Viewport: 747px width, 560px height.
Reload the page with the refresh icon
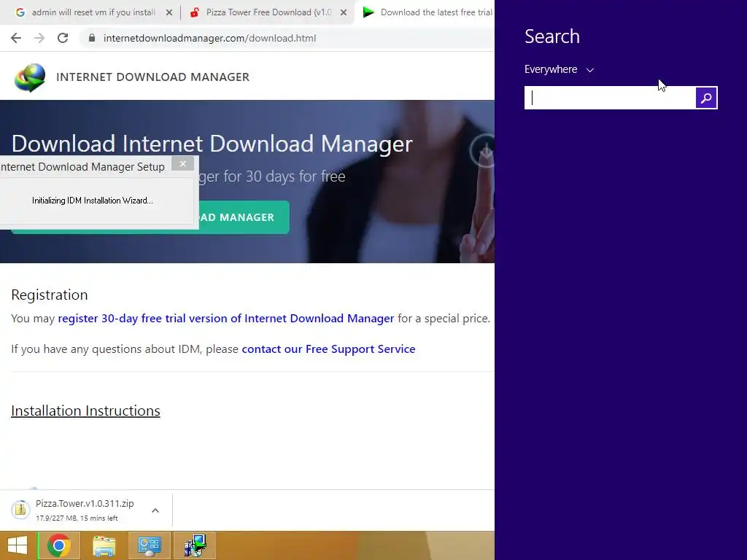pyautogui.click(x=63, y=38)
